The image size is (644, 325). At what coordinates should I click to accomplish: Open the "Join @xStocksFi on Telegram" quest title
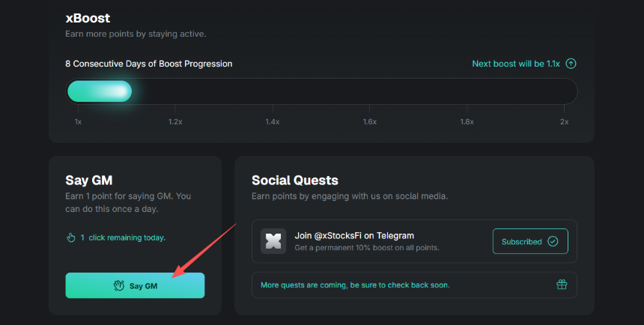click(x=354, y=236)
